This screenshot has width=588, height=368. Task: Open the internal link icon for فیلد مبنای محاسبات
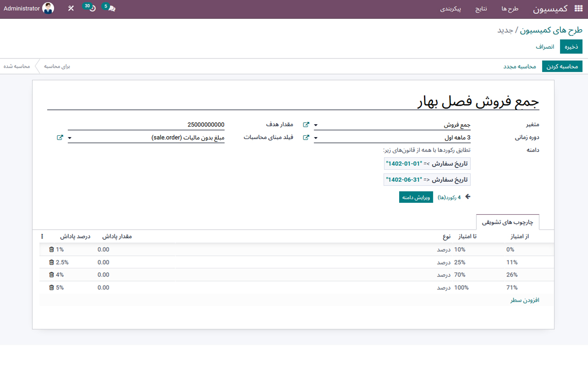point(306,137)
